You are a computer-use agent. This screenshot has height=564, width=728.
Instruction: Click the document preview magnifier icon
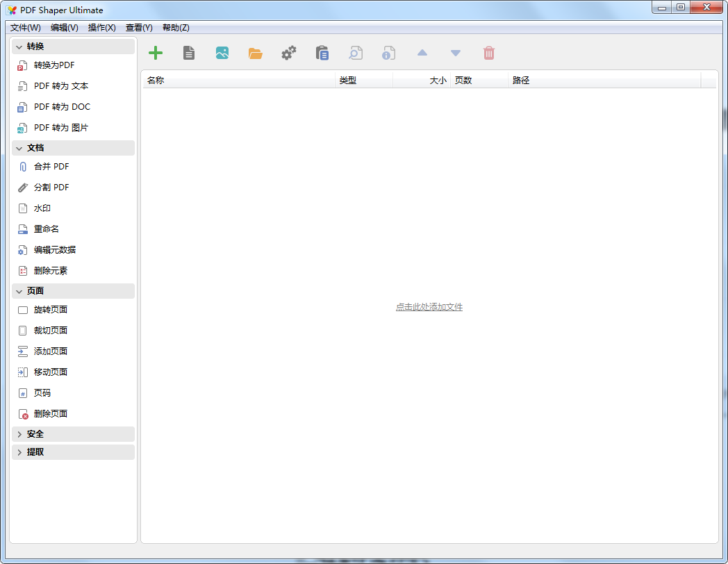[x=355, y=53]
